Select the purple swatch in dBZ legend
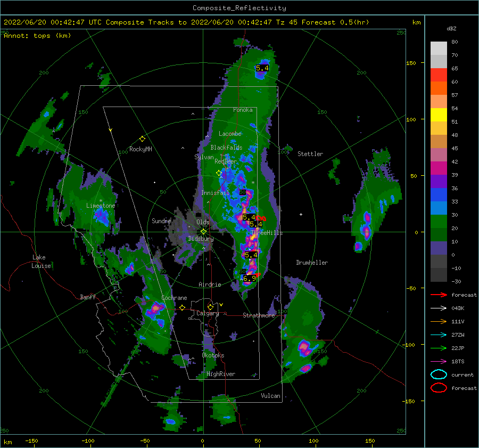The height and width of the screenshot is (448, 479). [x=439, y=181]
